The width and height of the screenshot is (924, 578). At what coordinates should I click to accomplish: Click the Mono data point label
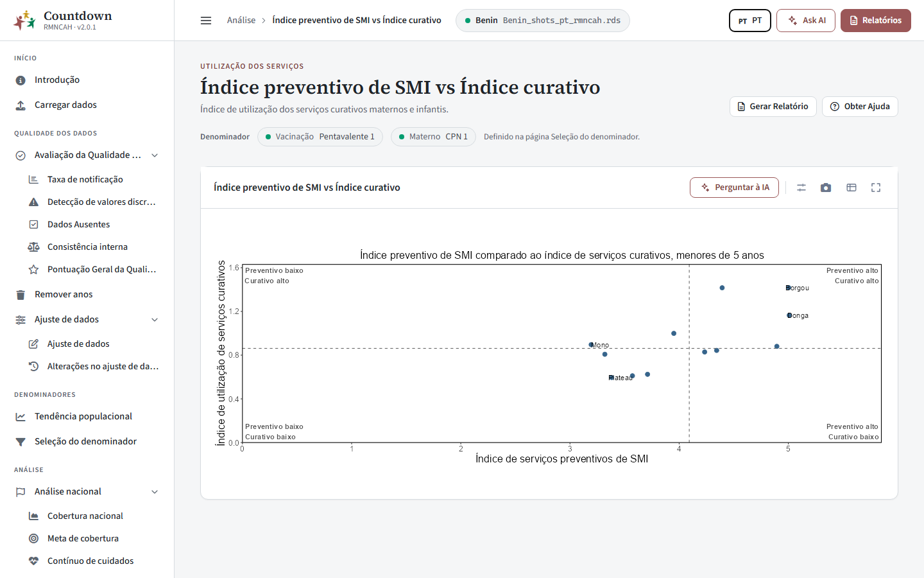click(x=600, y=346)
